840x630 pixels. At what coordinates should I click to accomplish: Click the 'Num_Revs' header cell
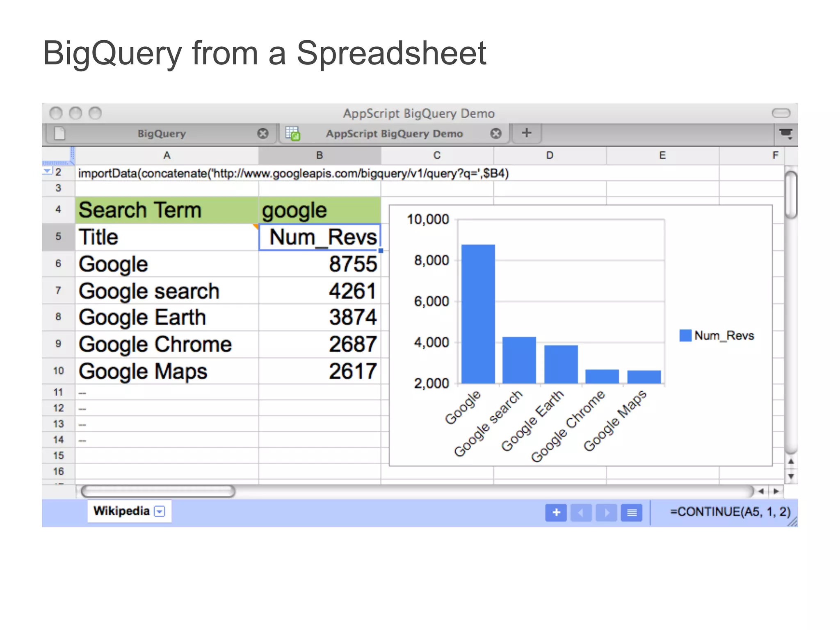click(320, 237)
